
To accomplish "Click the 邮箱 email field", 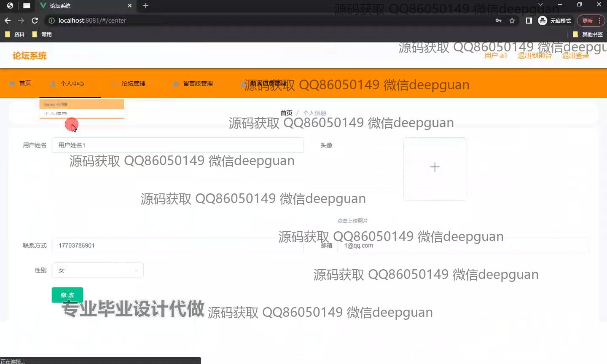I will pyautogui.click(x=463, y=245).
